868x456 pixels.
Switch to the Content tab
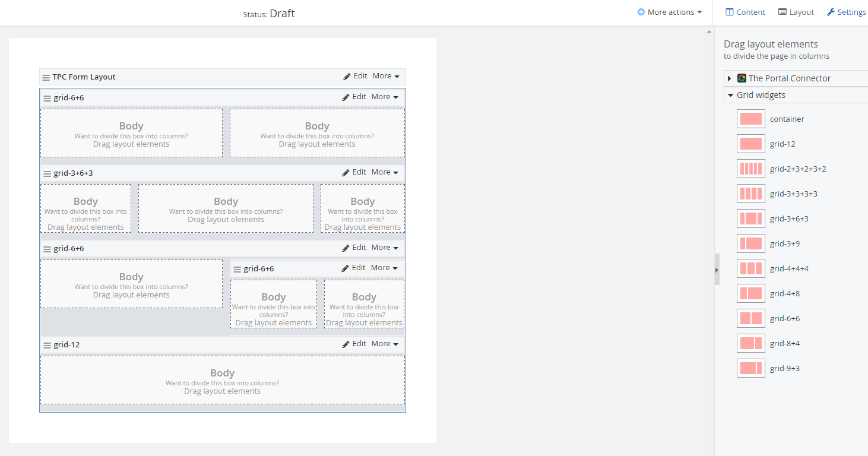(x=746, y=12)
